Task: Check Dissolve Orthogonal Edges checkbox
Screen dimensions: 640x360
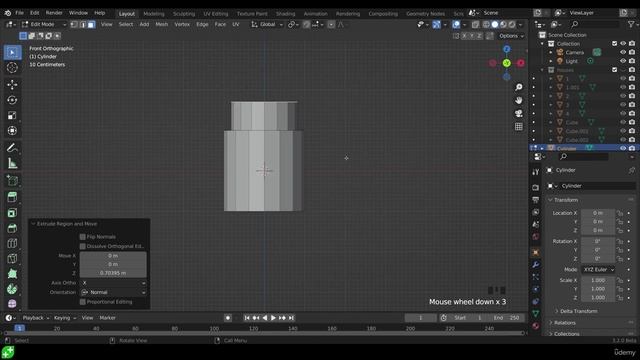Action: click(82, 246)
